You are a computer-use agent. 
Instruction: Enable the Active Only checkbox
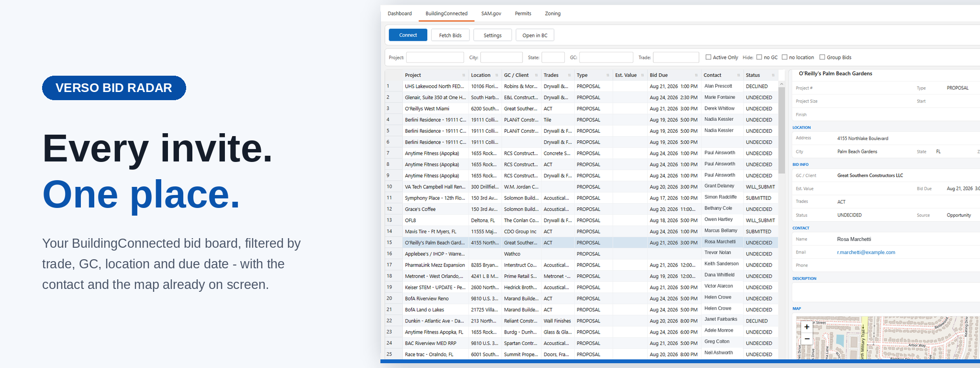[708, 57]
